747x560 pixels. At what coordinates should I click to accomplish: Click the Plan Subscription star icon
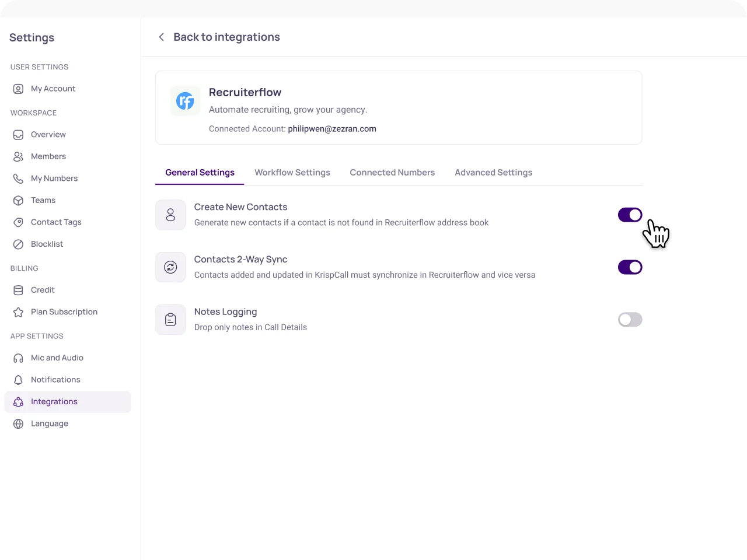click(x=18, y=312)
